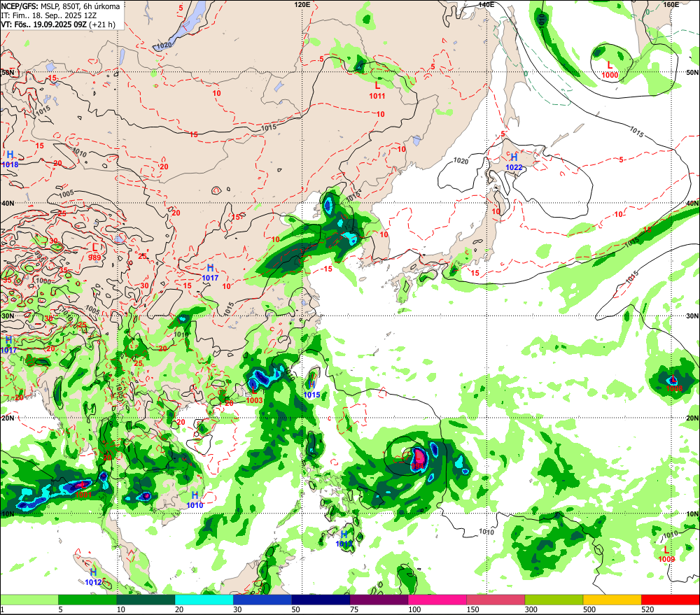The image size is (700, 615).
Task: Click the "20N" latitude label on right edge
Action: (692, 418)
